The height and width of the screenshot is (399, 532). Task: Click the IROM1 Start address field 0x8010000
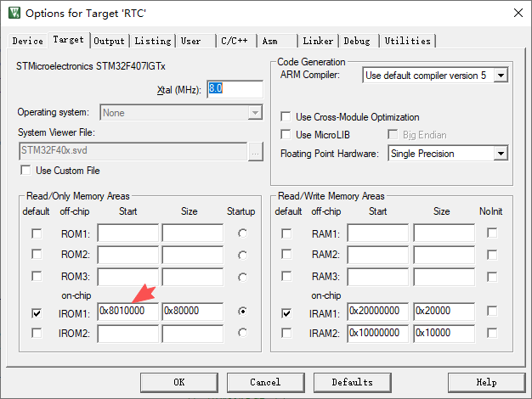[x=128, y=312]
